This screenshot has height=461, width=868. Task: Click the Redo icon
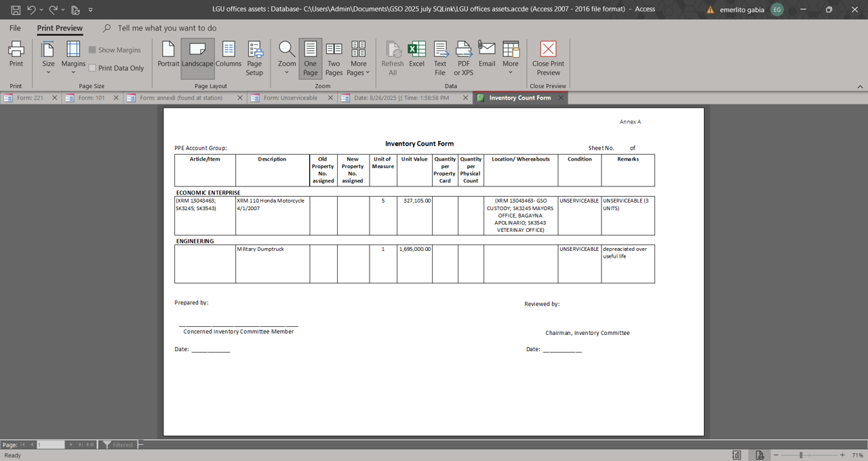tap(53, 9)
